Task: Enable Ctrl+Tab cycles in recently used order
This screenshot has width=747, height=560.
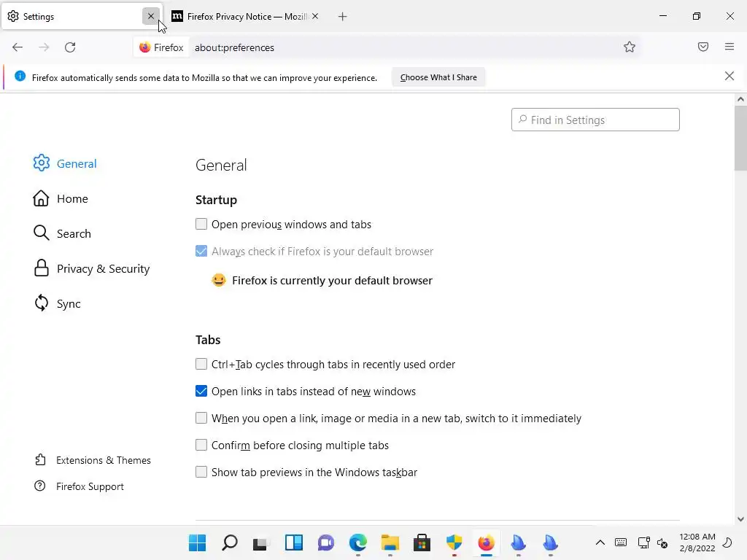Action: pos(201,364)
